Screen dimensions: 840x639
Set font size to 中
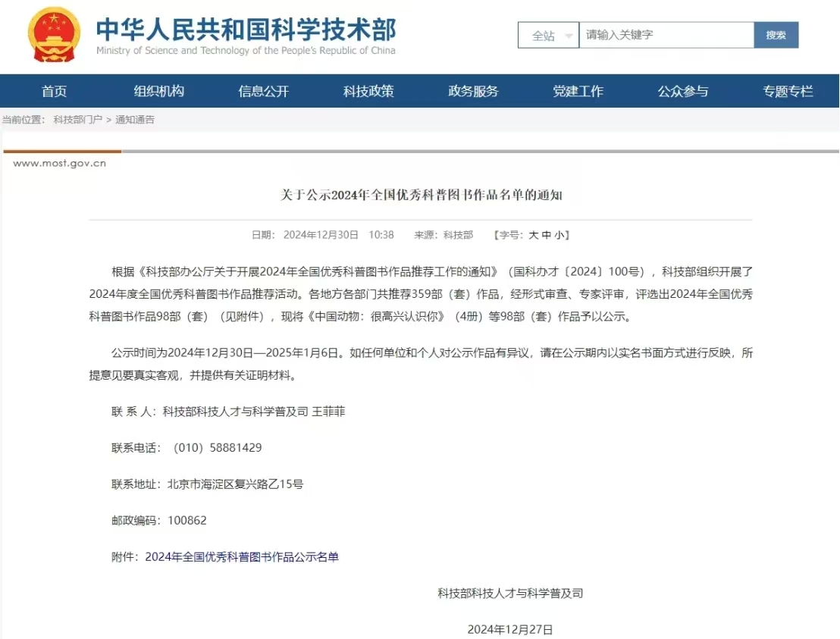(546, 235)
